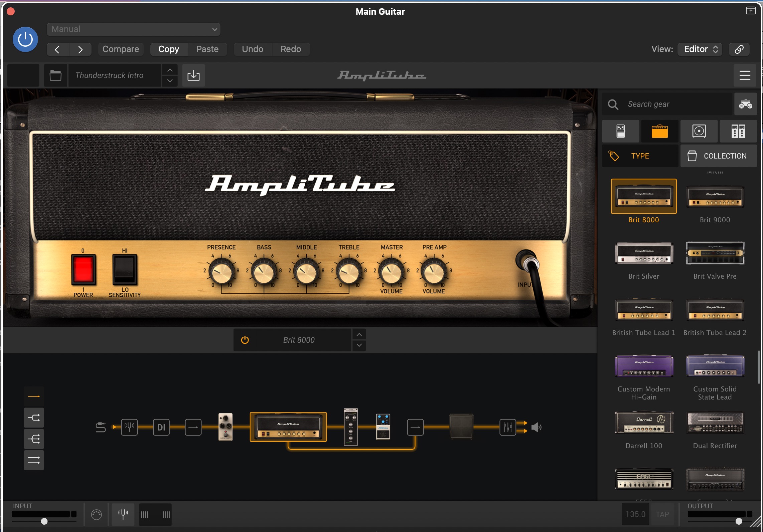Toggle Brit 8000 amp power icon
This screenshot has height=532, width=763.
tap(245, 340)
